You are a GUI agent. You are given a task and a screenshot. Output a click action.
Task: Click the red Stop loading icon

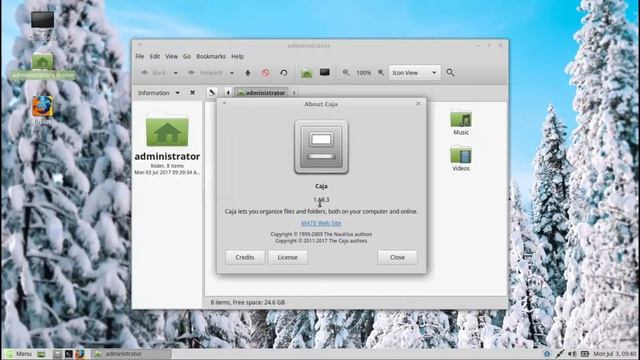coord(266,73)
